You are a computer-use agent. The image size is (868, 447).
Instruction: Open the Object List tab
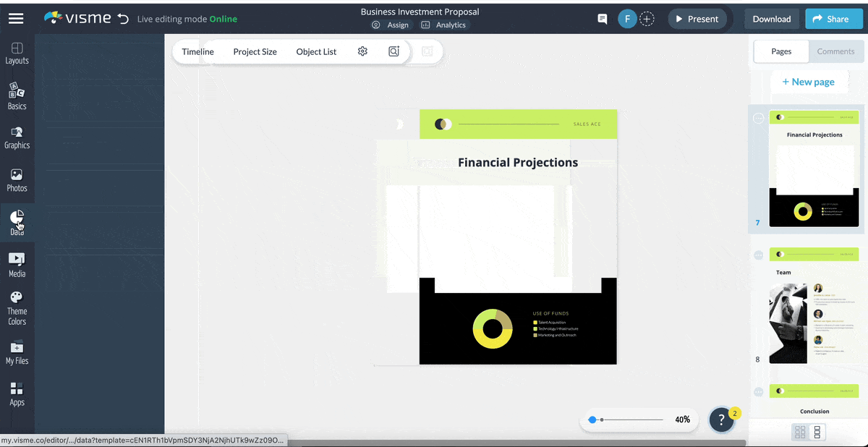click(316, 51)
